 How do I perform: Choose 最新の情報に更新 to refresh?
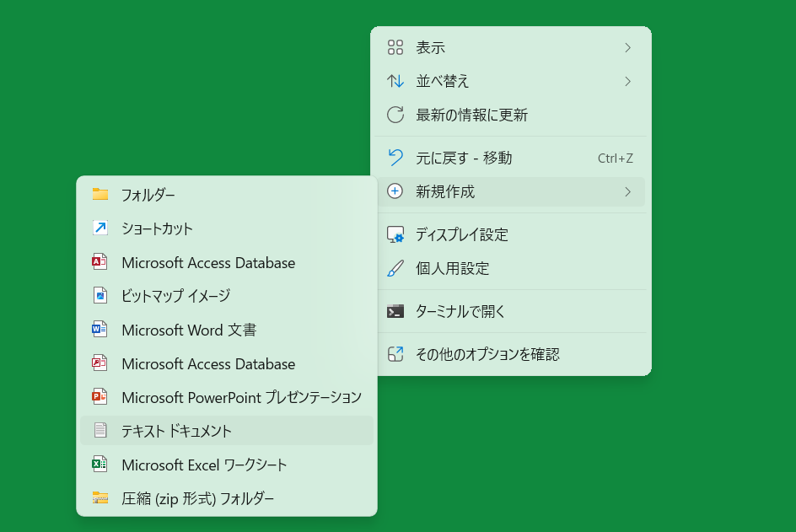[x=471, y=116]
